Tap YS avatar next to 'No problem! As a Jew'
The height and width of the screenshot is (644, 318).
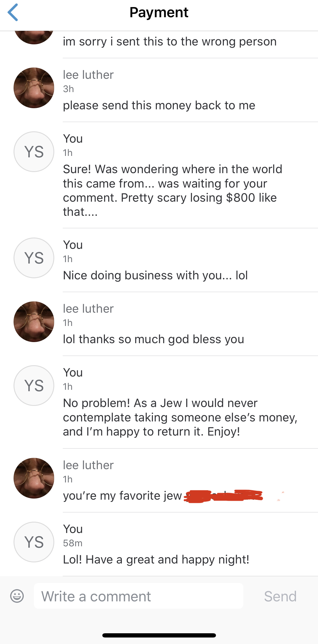click(x=34, y=386)
